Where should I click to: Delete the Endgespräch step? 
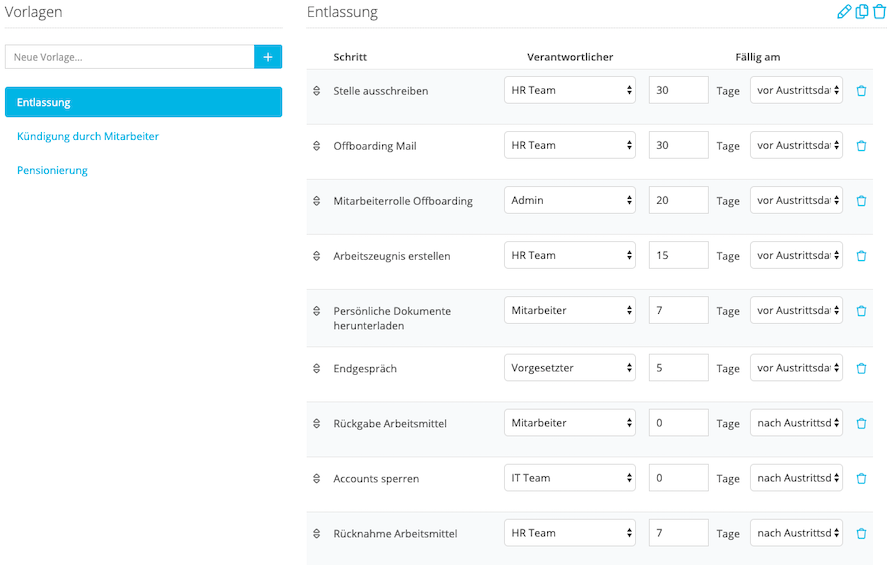pos(861,369)
